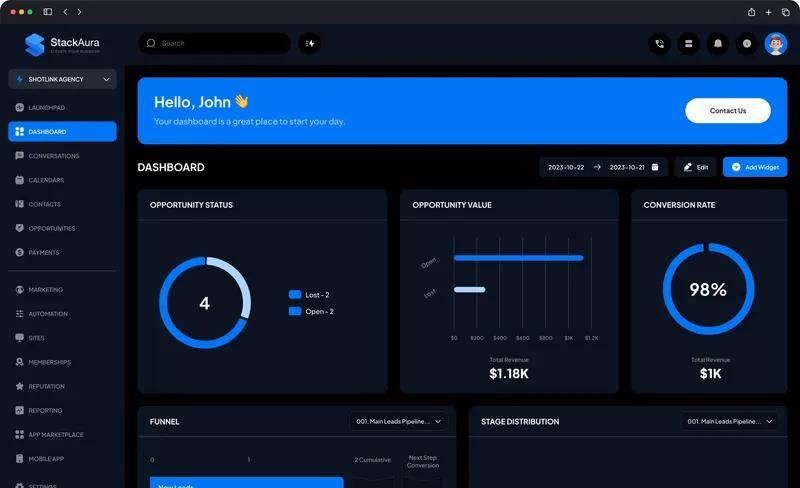Open a new tab with plus icon

pos(768,12)
